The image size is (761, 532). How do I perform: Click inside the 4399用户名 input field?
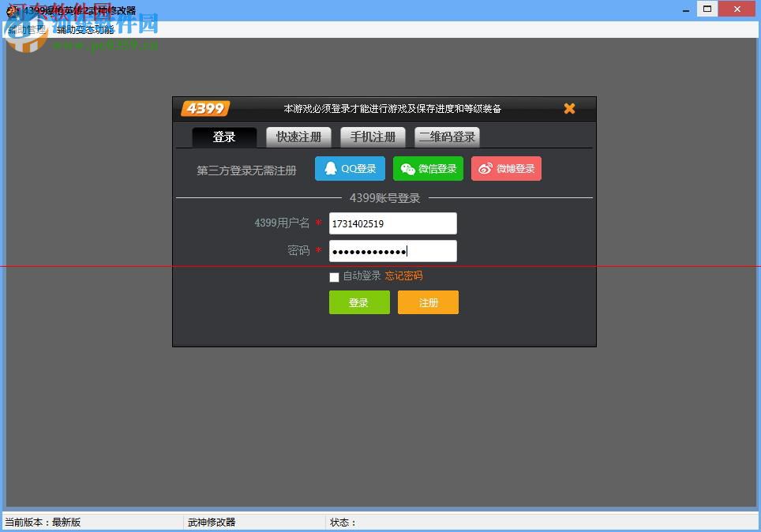pyautogui.click(x=392, y=223)
